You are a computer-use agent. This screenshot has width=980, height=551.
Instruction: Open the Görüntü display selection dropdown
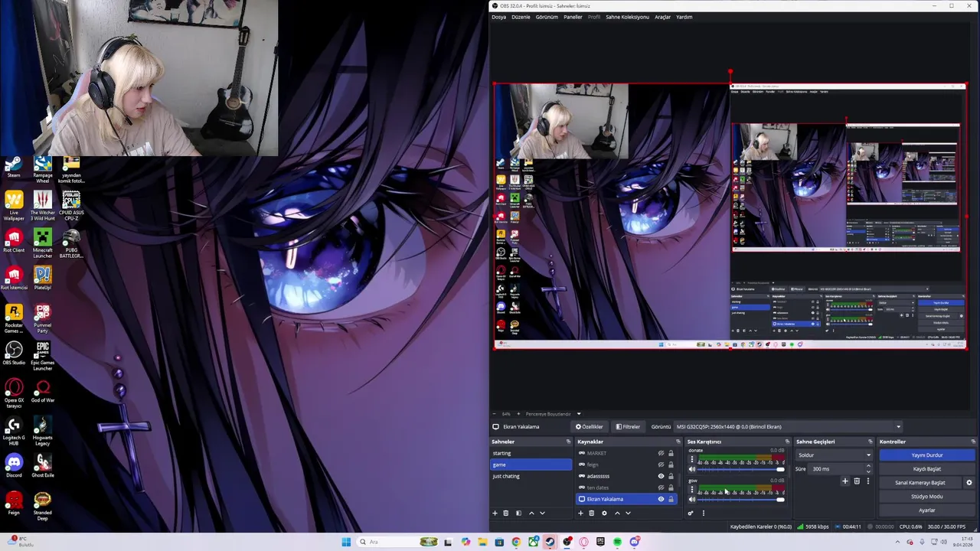click(788, 427)
